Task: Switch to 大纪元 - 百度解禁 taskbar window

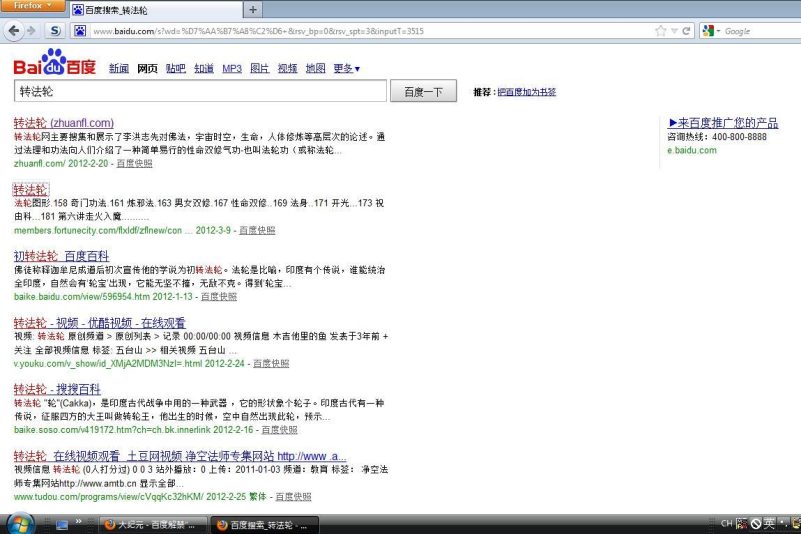Action: coord(152,525)
